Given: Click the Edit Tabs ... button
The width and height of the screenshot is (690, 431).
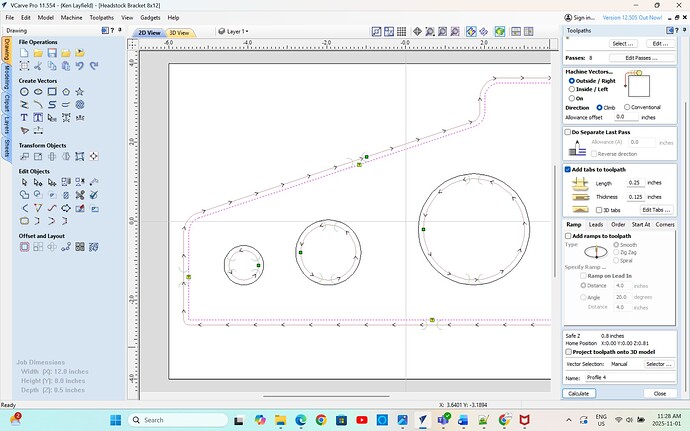Looking at the screenshot, I should click(656, 210).
